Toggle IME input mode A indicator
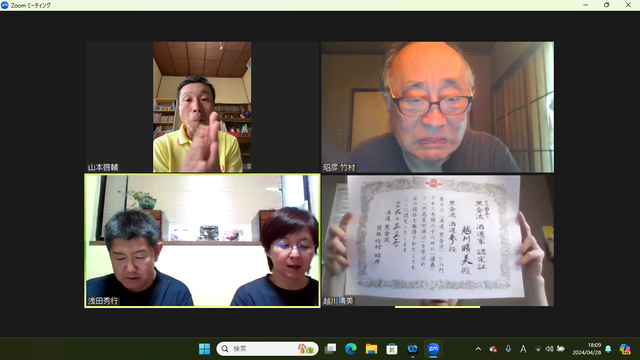Viewport: 640px width, 360px height. click(x=523, y=349)
